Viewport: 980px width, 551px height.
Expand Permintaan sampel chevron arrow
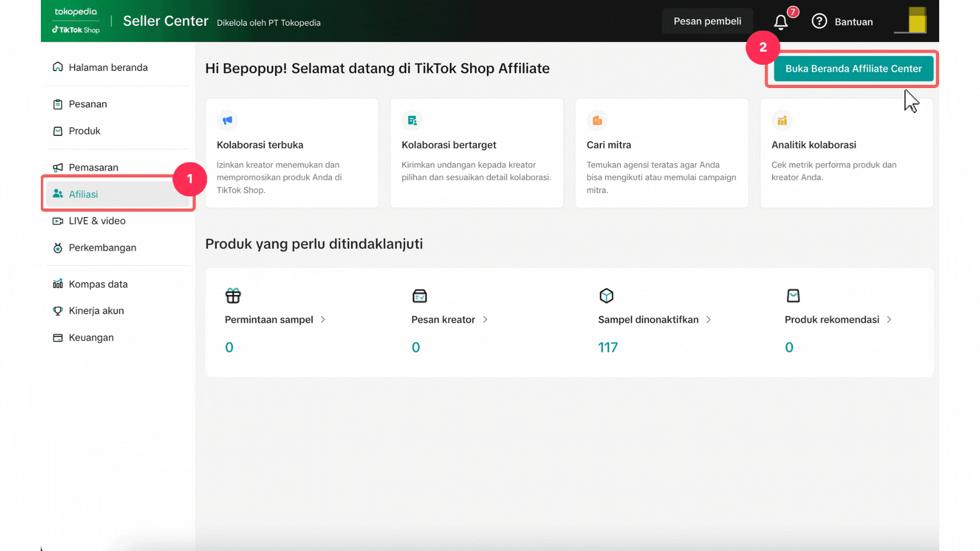click(x=323, y=319)
